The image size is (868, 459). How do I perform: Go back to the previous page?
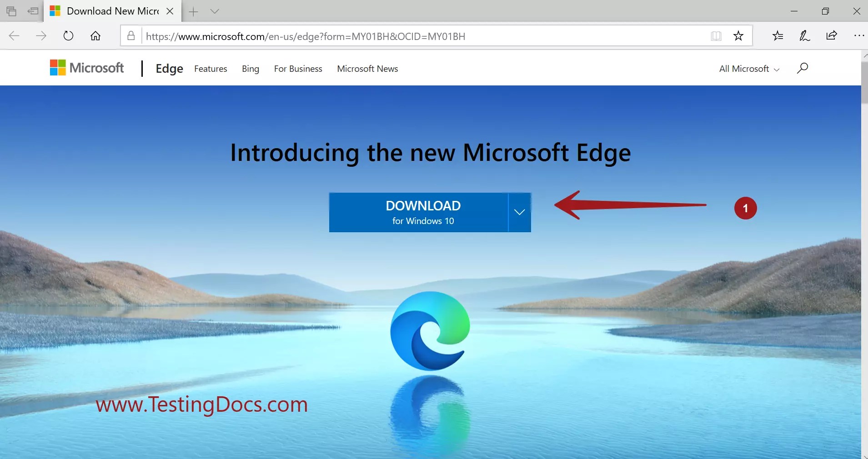click(x=14, y=36)
